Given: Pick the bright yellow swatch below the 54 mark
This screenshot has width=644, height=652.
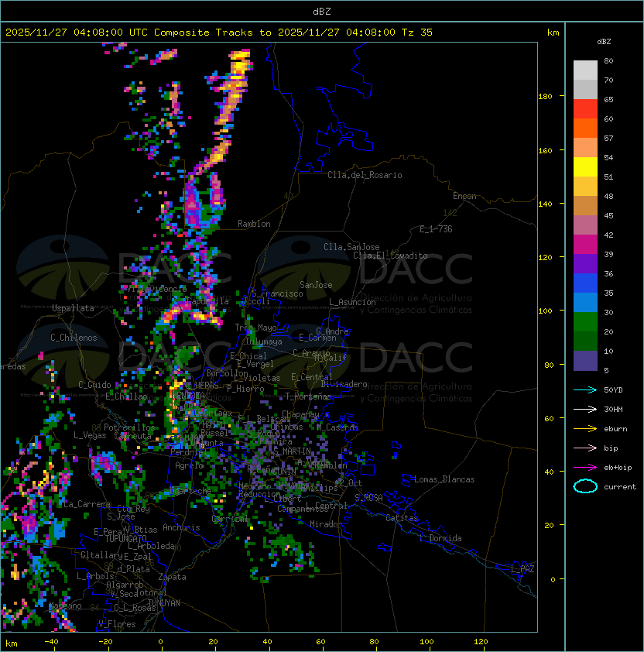Looking at the screenshot, I should pyautogui.click(x=585, y=166).
